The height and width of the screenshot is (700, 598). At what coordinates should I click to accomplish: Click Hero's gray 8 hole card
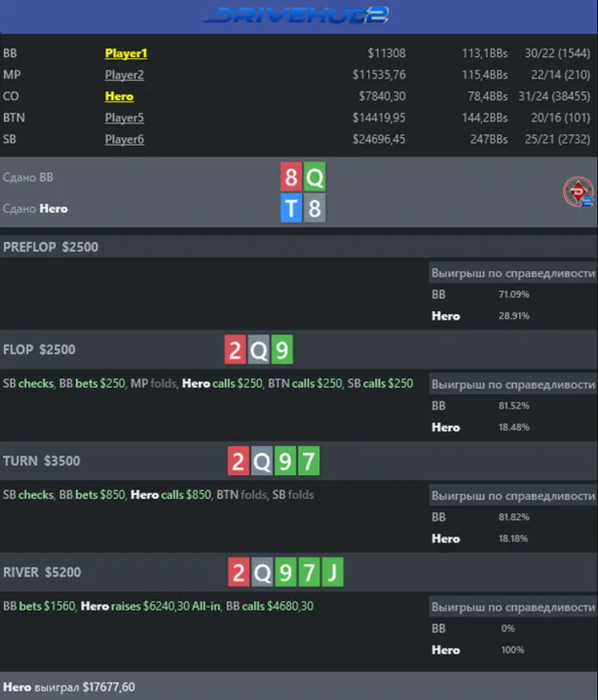pyautogui.click(x=314, y=209)
